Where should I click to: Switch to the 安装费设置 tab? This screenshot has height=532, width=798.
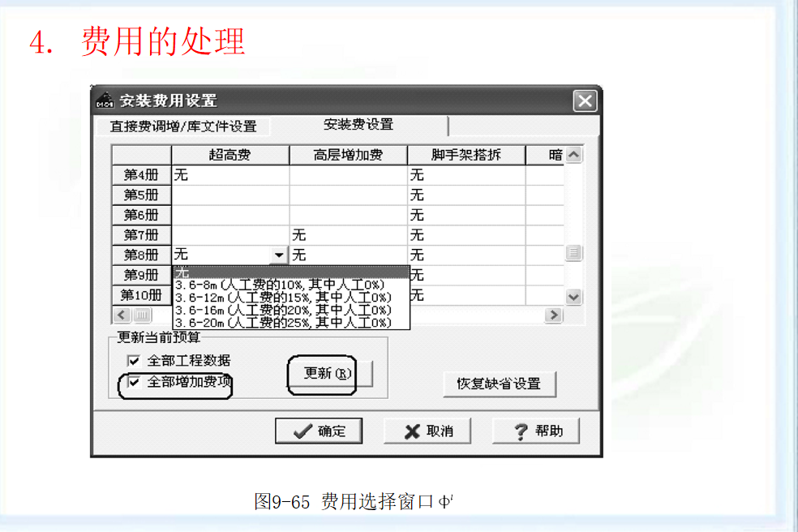coord(359,124)
